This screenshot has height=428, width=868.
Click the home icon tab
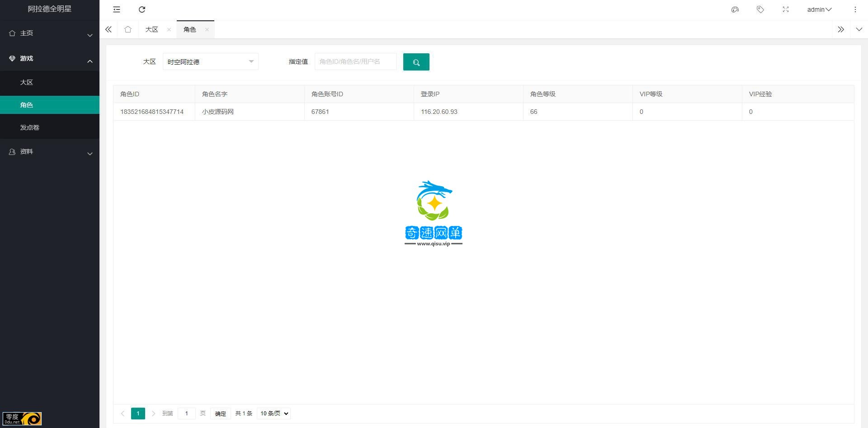[x=128, y=29]
